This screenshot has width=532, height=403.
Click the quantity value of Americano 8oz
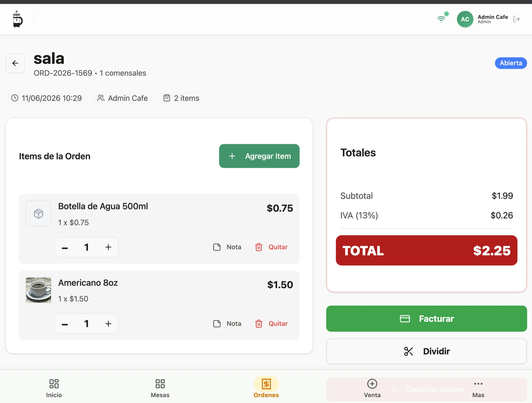[86, 324]
